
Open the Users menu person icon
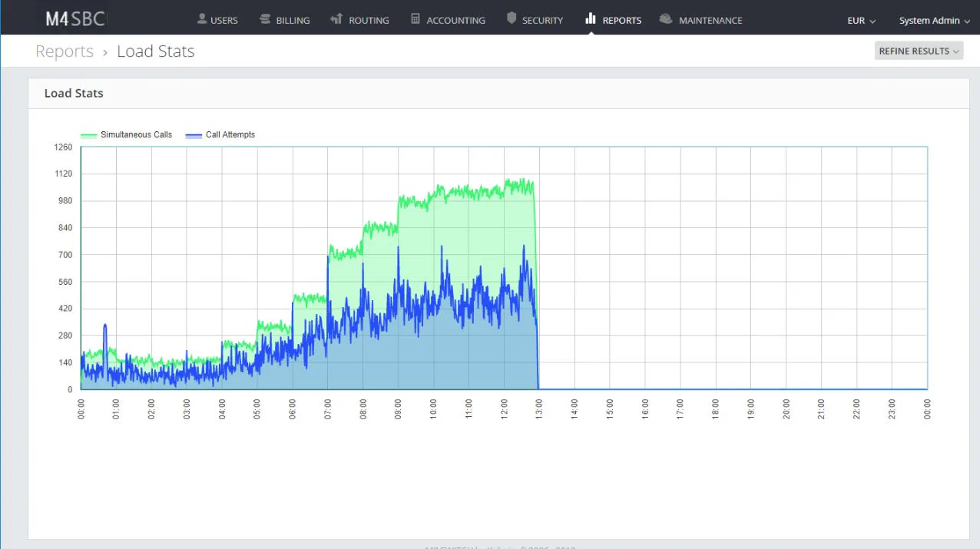(x=202, y=18)
